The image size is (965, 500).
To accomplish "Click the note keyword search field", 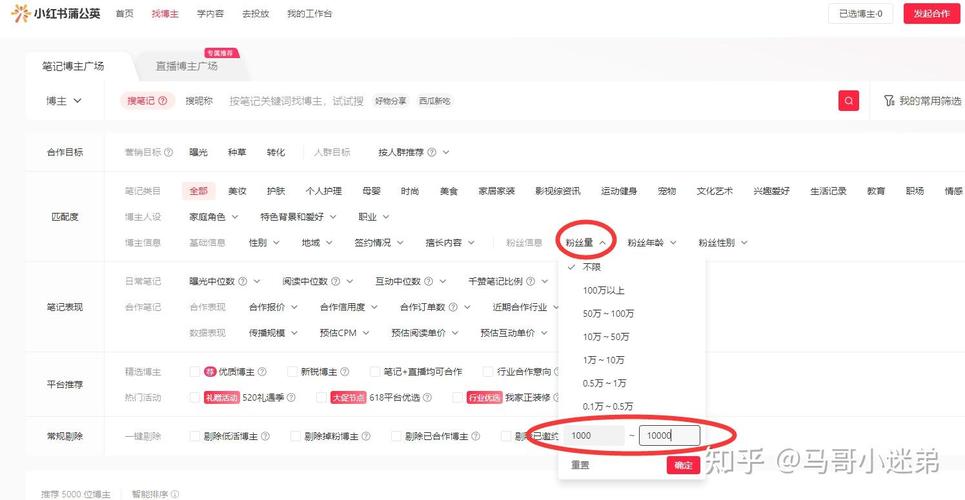I will coord(297,101).
